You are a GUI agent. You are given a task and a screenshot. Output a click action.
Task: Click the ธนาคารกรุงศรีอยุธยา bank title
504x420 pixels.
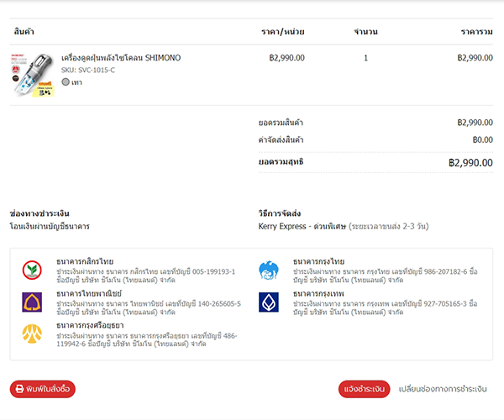(x=90, y=326)
